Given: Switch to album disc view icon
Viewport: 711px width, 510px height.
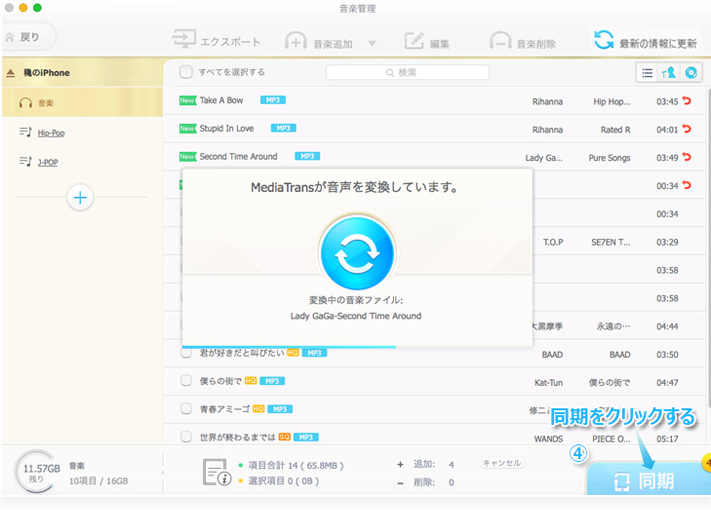Looking at the screenshot, I should pos(691,73).
